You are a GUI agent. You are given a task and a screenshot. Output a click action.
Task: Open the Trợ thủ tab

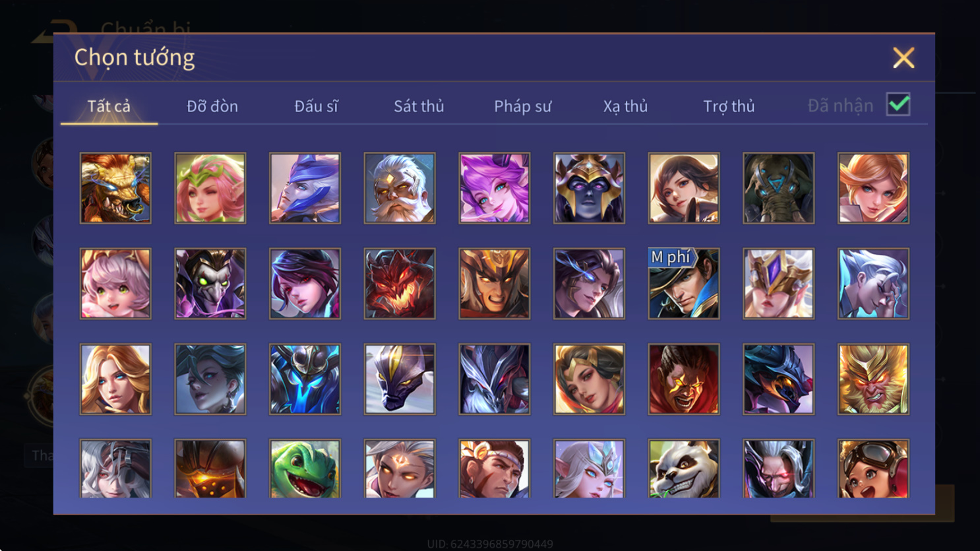tap(729, 106)
